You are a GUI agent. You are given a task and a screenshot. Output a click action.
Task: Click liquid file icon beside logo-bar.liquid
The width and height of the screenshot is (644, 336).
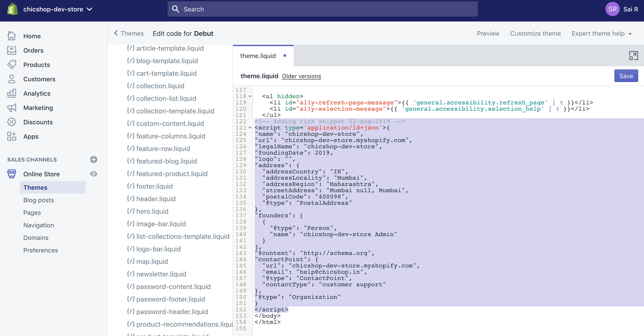click(130, 249)
